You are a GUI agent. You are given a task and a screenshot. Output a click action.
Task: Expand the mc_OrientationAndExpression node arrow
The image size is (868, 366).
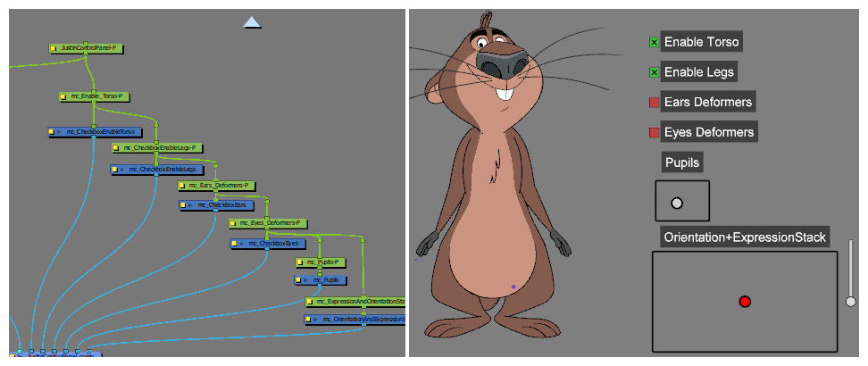pos(316,320)
